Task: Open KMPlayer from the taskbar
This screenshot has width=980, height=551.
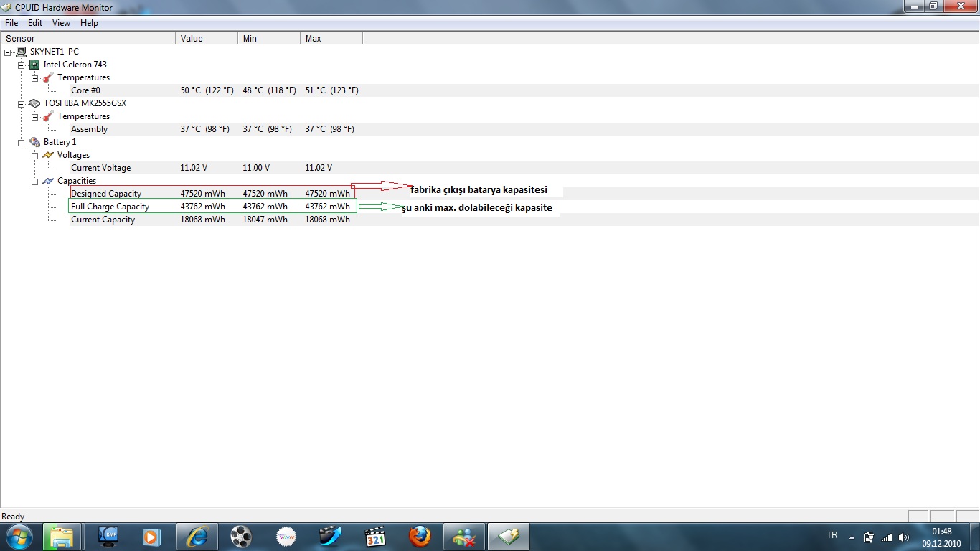Action: click(110, 536)
